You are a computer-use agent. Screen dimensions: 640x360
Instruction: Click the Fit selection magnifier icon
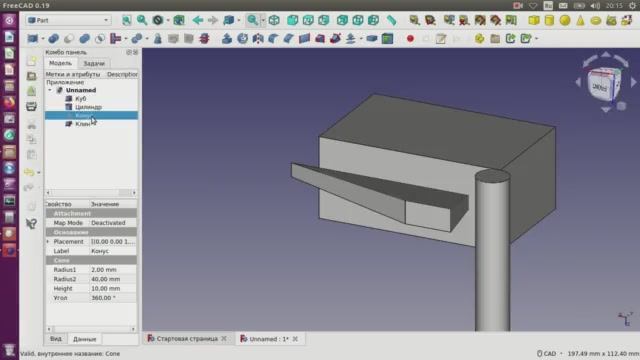142,20
